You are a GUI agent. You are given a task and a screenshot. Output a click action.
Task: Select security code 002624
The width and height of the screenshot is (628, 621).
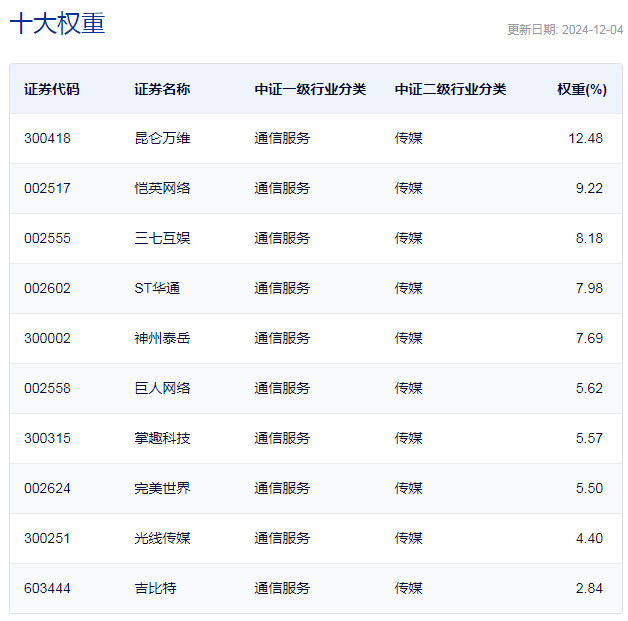[x=47, y=488]
